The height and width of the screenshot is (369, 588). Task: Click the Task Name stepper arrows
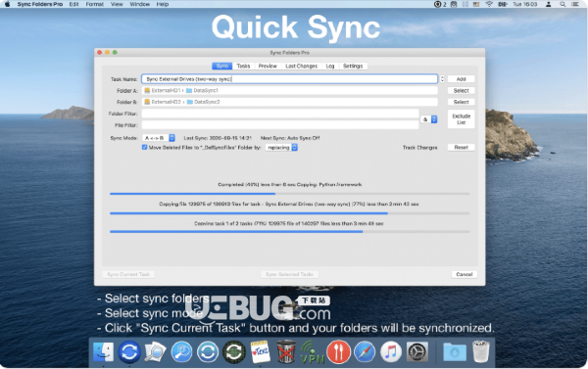point(442,79)
